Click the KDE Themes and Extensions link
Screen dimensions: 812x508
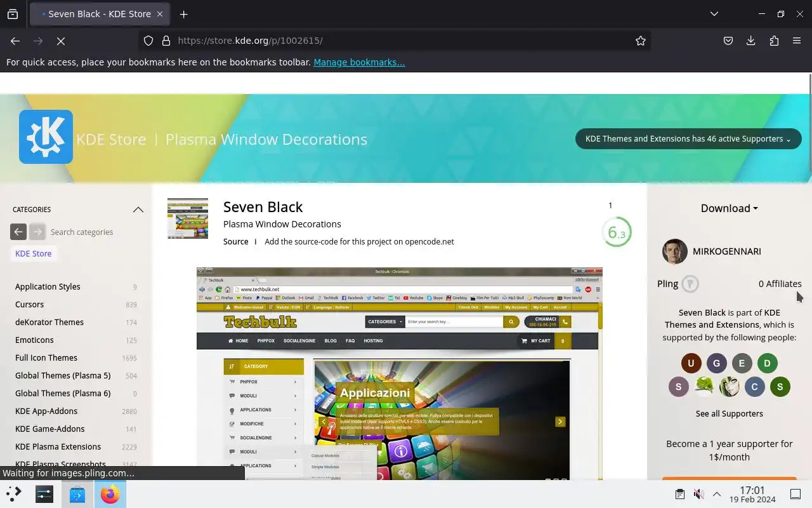pyautogui.click(x=723, y=318)
